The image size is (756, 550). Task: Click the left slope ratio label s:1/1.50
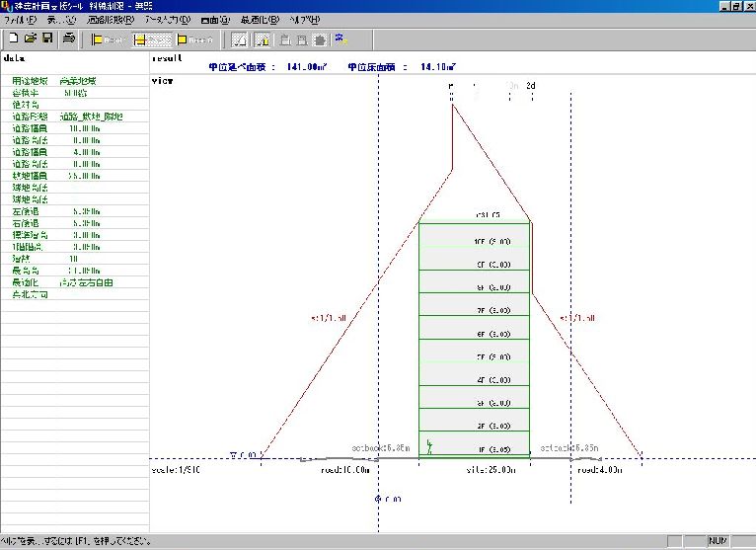pos(329,318)
